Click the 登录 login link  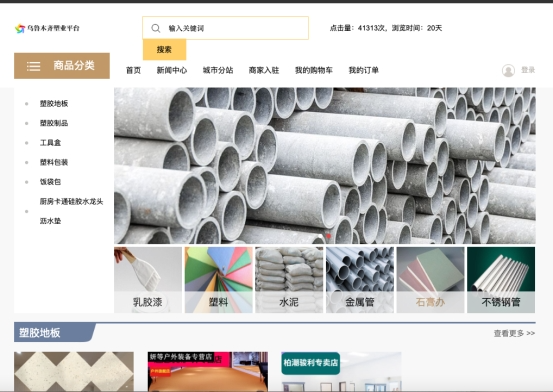tap(528, 70)
